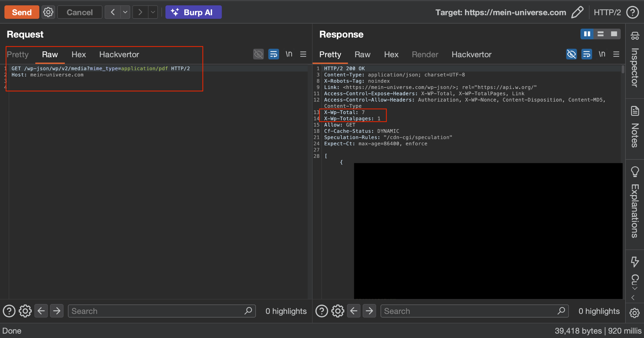
Task: Expand the collapsed side panel chevron
Action: [x=633, y=297]
